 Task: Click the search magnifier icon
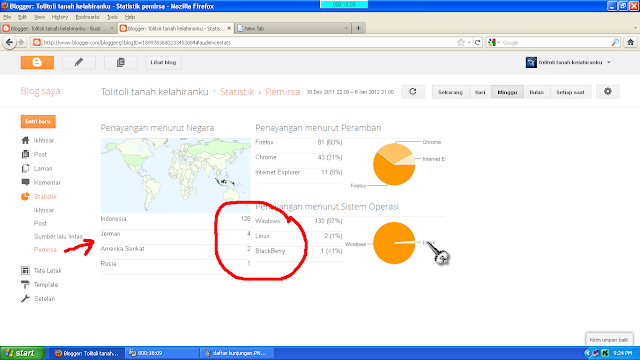pos(615,42)
